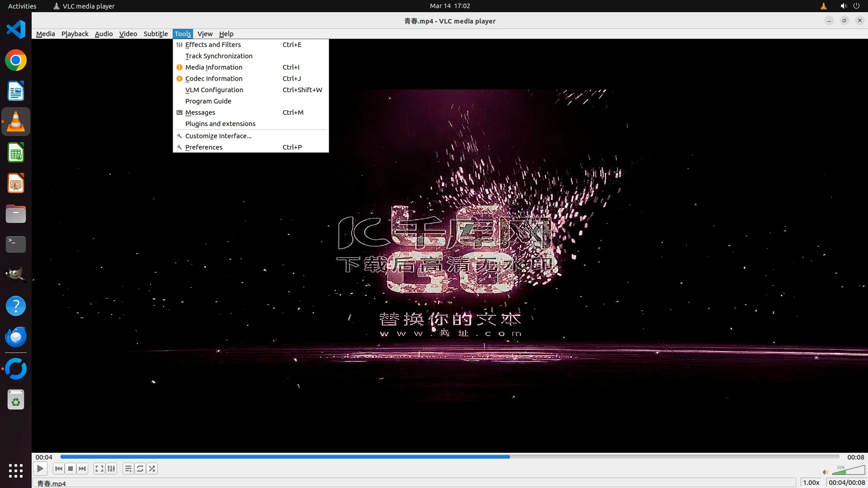Open Effects and Filters
Screen dimensions: 868x488
213,45
